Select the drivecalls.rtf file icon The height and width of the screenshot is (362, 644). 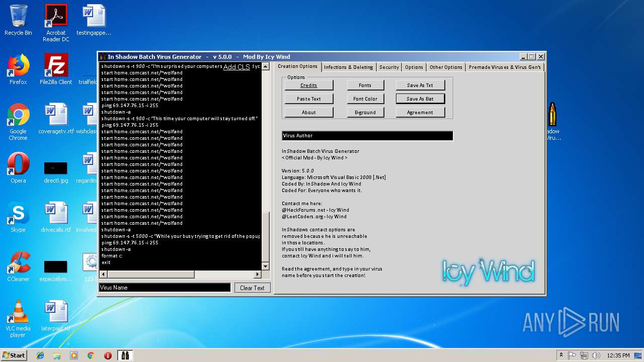tap(56, 217)
